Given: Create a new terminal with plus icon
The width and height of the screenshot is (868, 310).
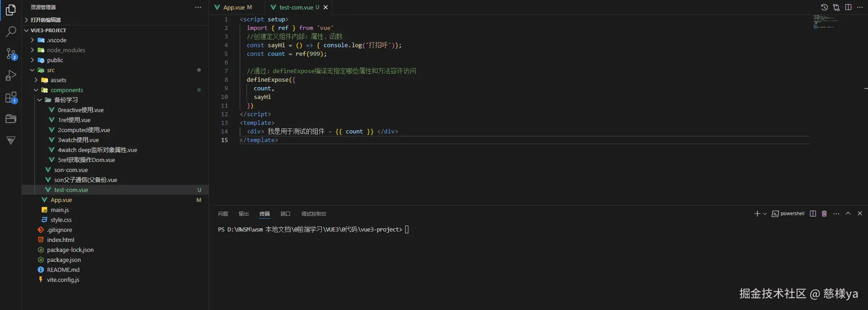Looking at the screenshot, I should (757, 214).
